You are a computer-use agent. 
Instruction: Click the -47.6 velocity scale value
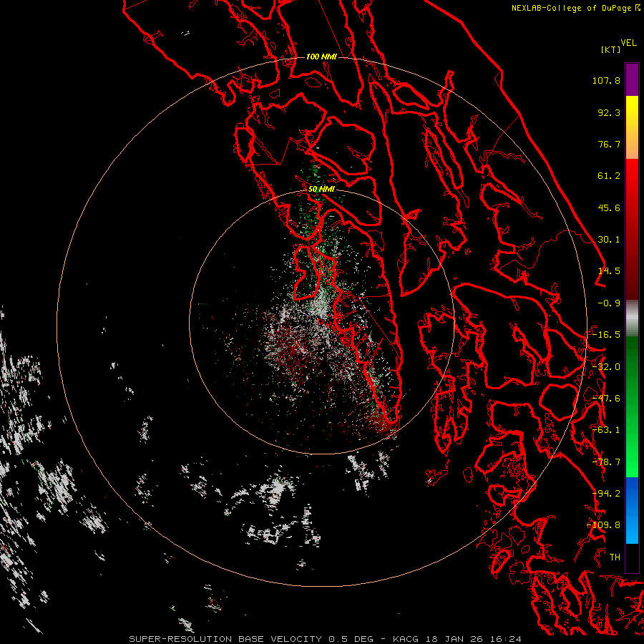[606, 399]
